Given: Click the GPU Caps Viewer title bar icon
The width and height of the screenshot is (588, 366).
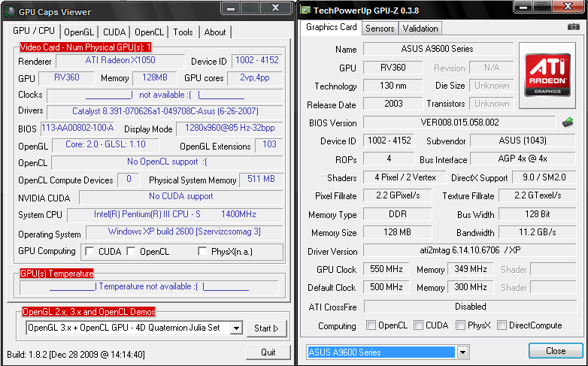Looking at the screenshot, I should (x=11, y=11).
